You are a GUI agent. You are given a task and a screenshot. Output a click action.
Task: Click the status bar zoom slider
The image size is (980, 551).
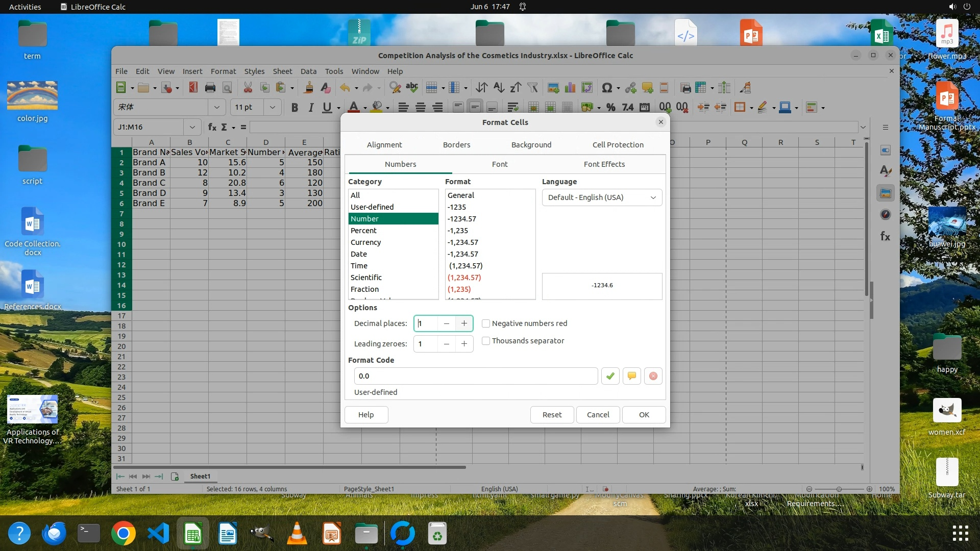839,489
